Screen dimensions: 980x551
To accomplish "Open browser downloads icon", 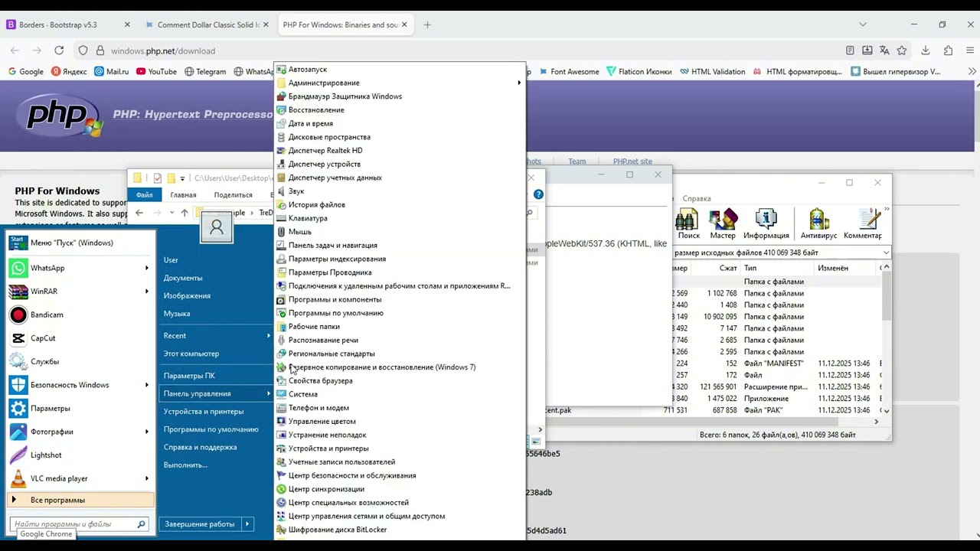I will (x=926, y=51).
